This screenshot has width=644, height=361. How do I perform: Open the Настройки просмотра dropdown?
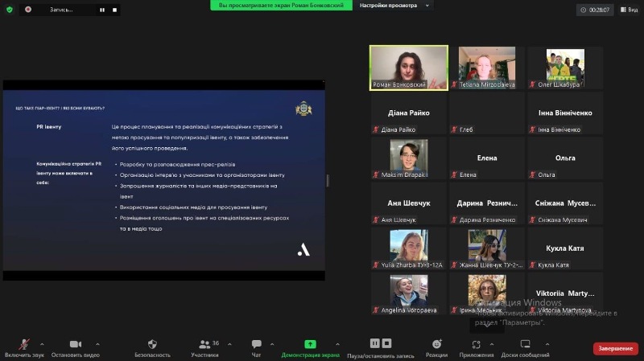tap(394, 6)
